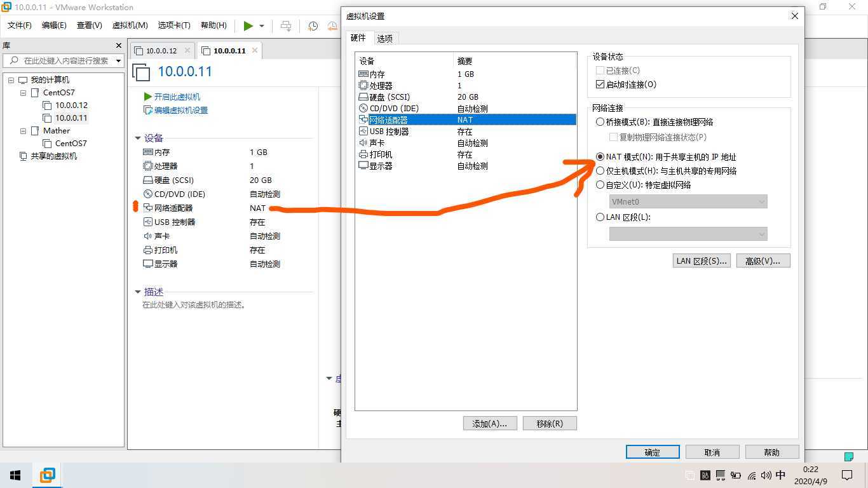868x488 pixels.
Task: Click 硬盘 (SCSI) icon in VM summary devices
Action: (148, 180)
